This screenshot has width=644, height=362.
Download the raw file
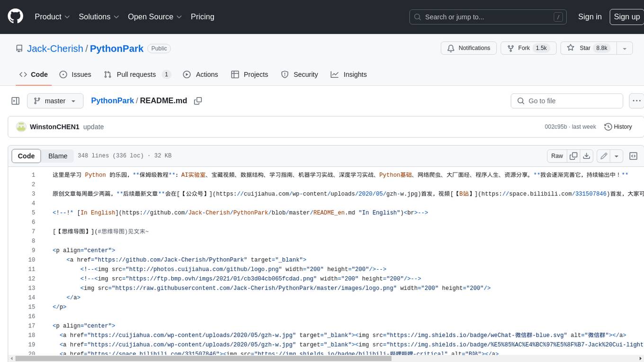pos(587,156)
